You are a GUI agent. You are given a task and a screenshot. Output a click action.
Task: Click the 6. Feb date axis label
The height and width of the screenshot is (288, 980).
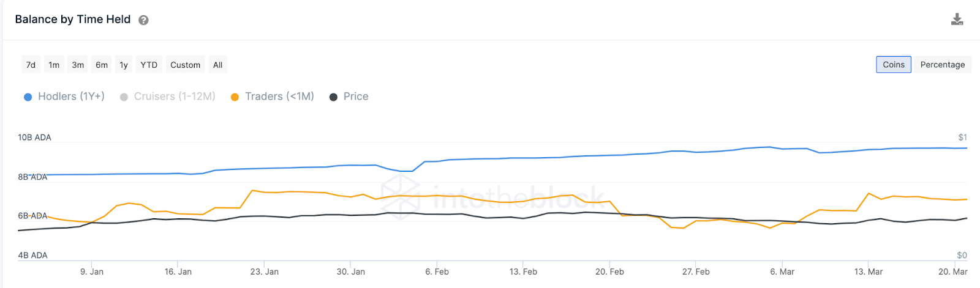coord(437,271)
